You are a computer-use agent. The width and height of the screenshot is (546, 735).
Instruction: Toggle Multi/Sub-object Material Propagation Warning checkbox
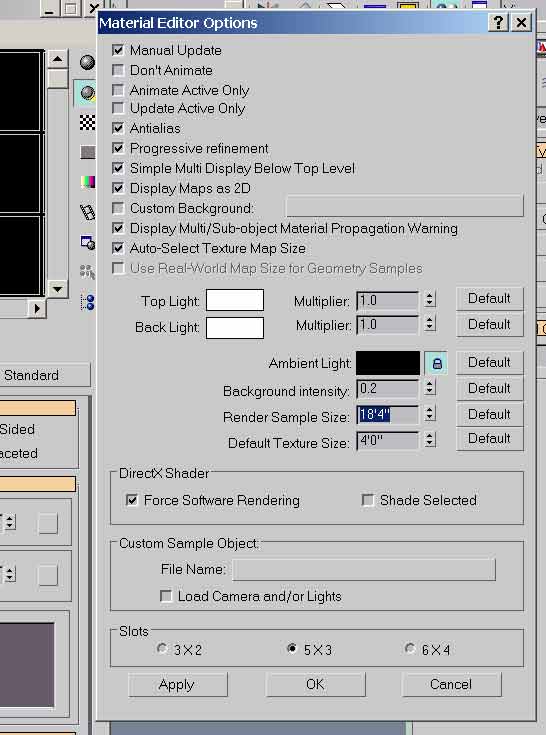tap(118, 228)
